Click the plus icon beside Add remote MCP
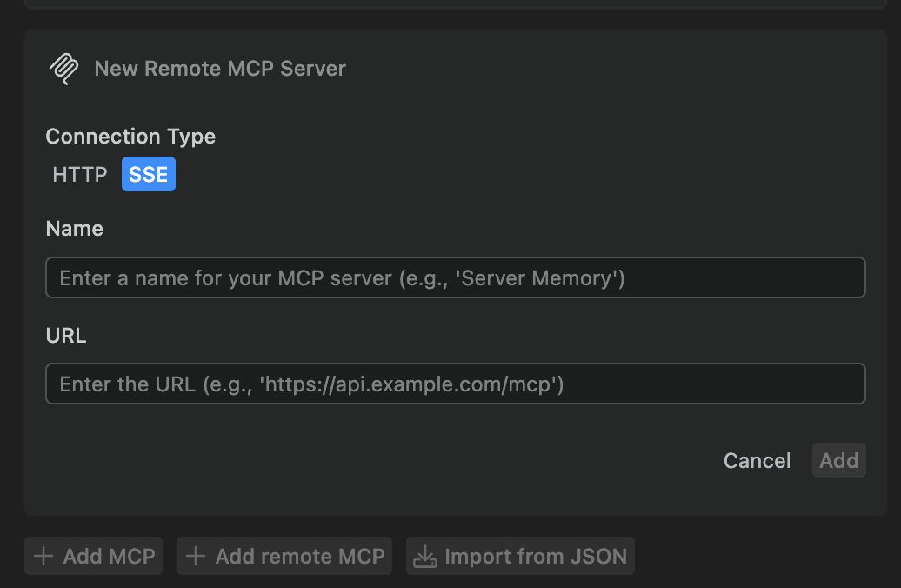 point(196,556)
